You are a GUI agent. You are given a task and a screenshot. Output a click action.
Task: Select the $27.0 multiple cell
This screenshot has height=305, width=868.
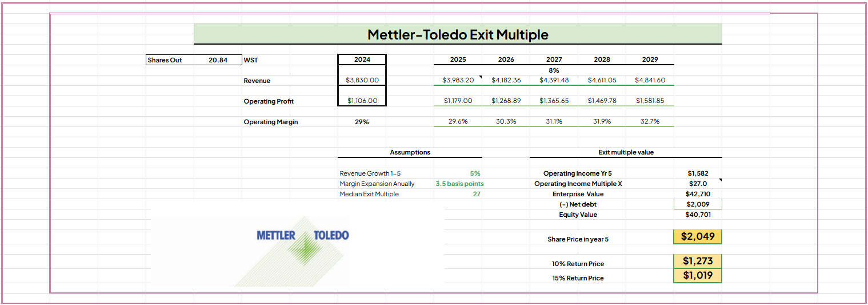(x=698, y=184)
